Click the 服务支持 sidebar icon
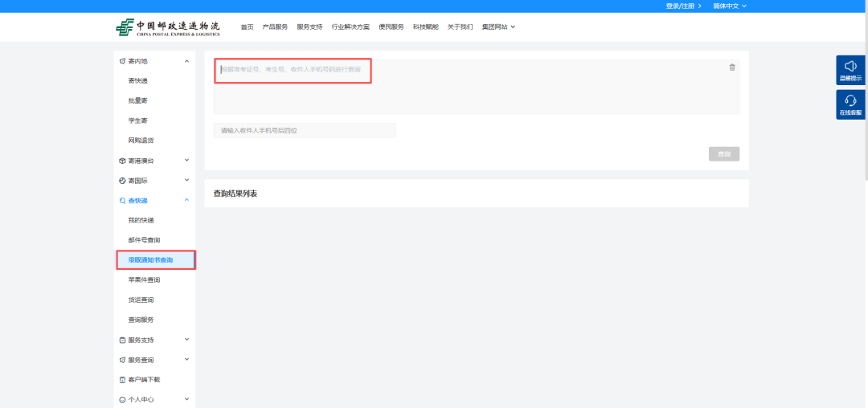This screenshot has width=868, height=408. [122, 340]
